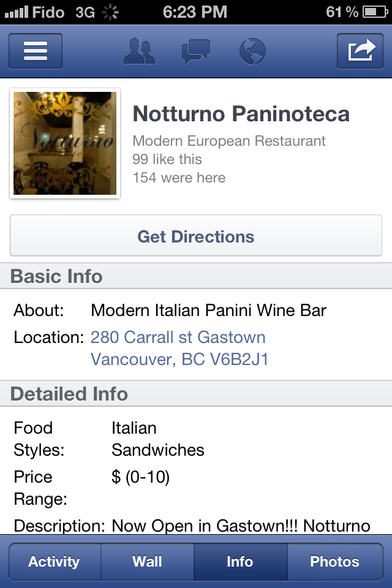Image resolution: width=392 pixels, height=588 pixels.
Task: Open the 280 Carrall st address link
Action: point(178,337)
